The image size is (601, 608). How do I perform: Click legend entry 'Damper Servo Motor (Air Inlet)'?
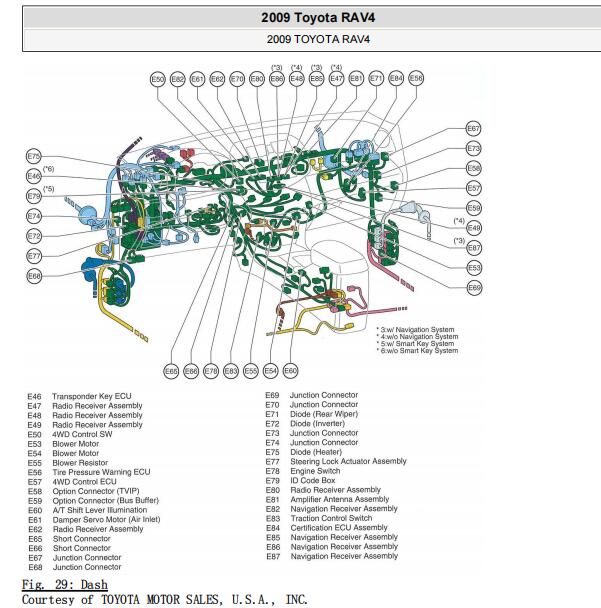click(106, 520)
